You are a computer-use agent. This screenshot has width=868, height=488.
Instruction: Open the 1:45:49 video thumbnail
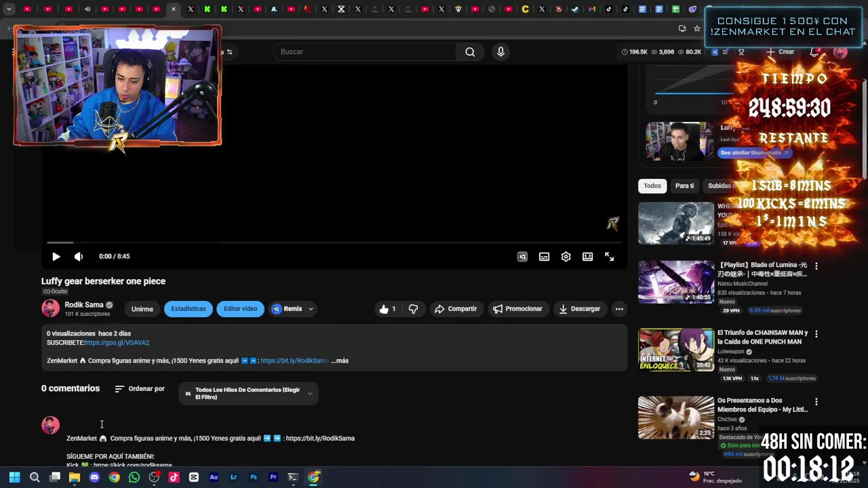tap(676, 224)
